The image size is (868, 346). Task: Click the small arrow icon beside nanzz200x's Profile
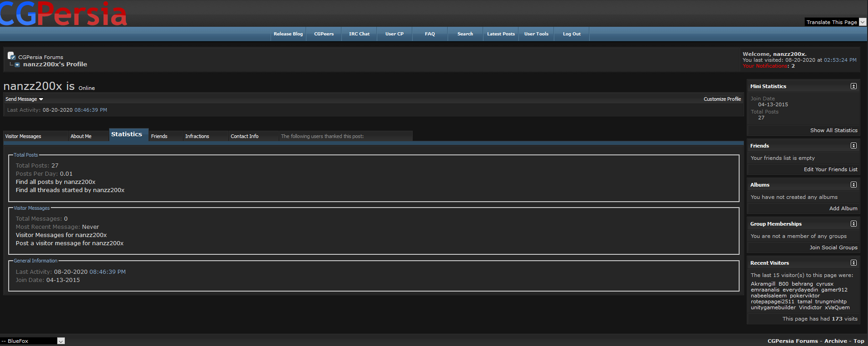coord(17,64)
